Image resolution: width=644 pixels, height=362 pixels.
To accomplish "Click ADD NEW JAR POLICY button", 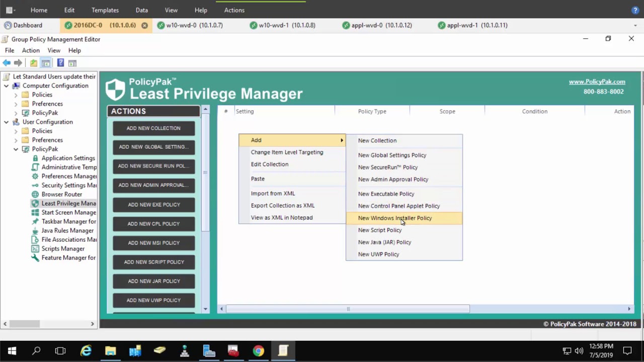I will tap(153, 281).
